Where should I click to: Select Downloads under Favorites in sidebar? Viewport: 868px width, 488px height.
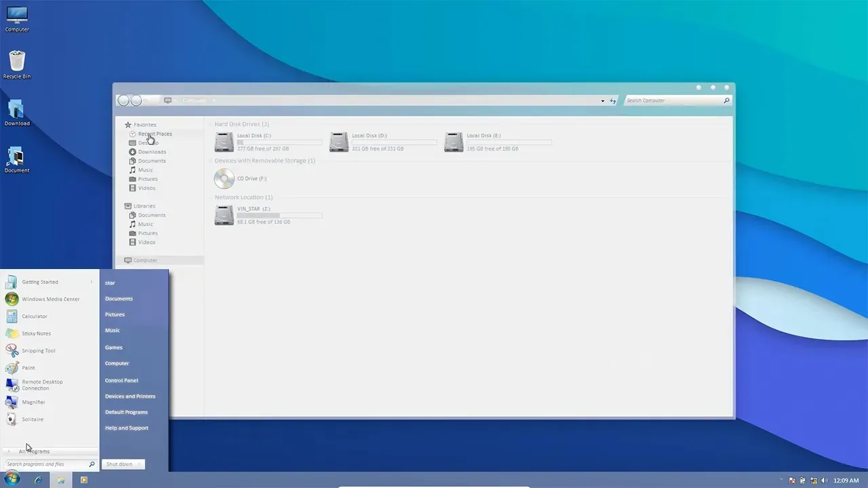point(152,152)
